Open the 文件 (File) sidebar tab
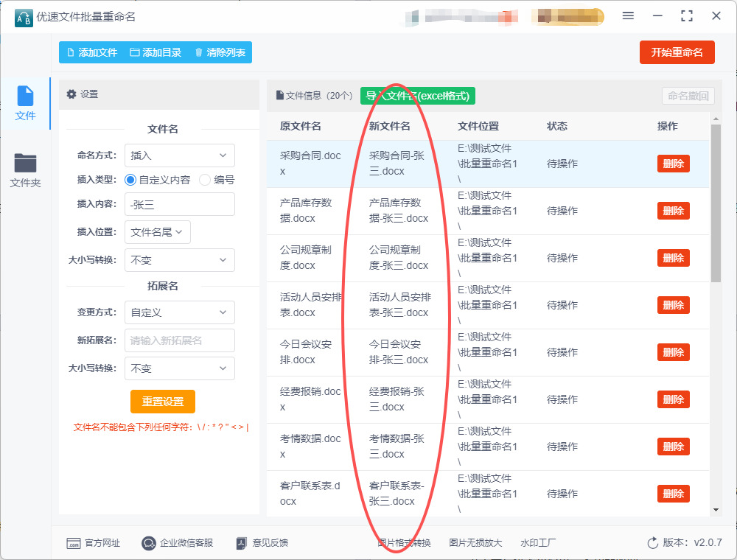This screenshot has height=560, width=737. coord(25,103)
